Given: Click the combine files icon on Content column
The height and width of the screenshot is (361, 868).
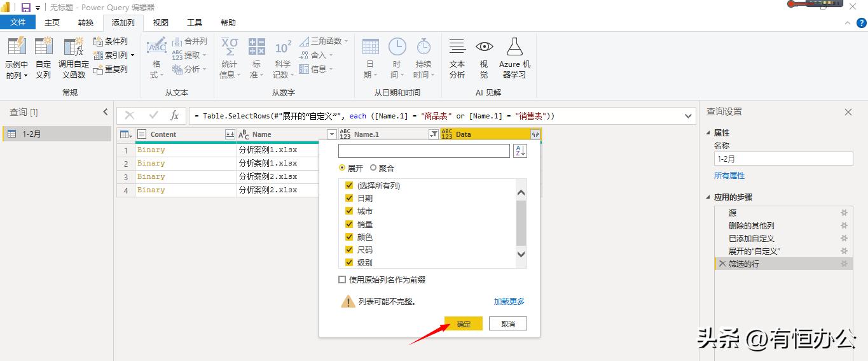Looking at the screenshot, I should (230, 134).
